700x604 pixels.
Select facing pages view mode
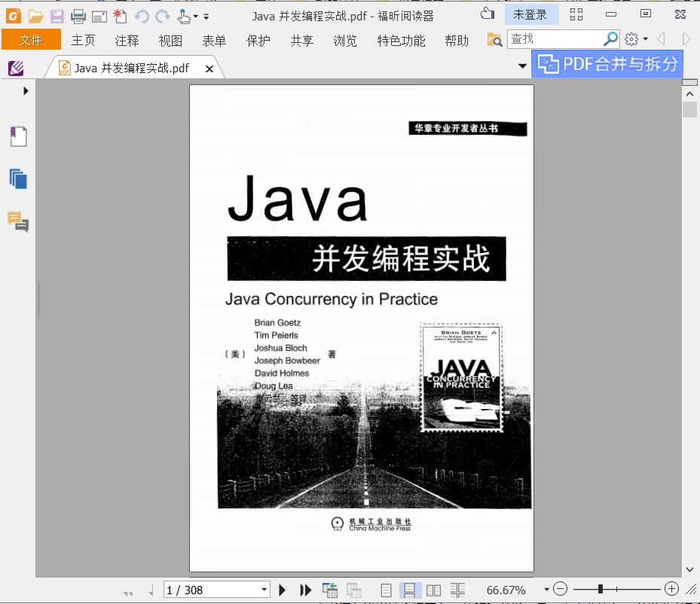(433, 590)
